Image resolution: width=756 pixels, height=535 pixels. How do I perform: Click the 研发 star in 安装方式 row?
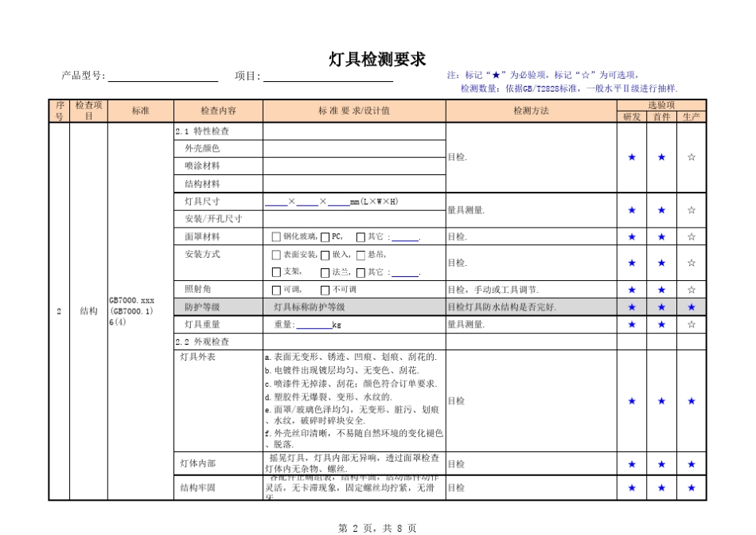(632, 263)
